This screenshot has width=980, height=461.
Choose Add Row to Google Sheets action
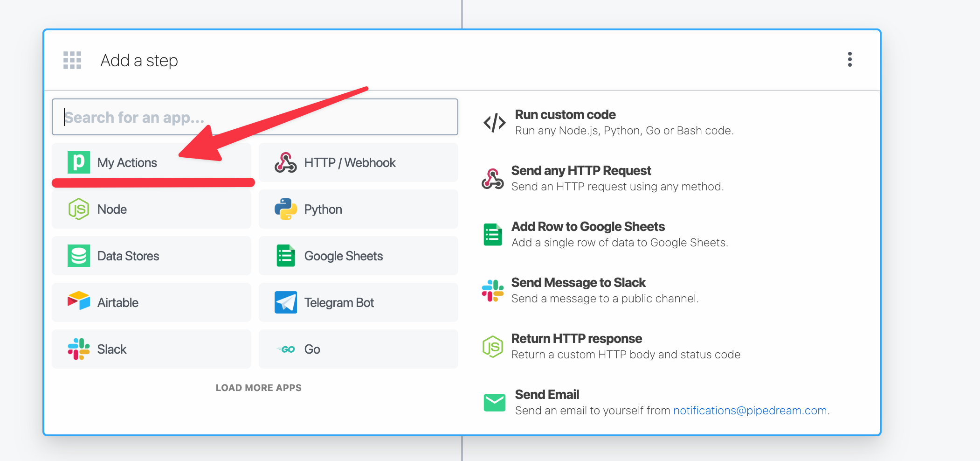click(x=588, y=227)
